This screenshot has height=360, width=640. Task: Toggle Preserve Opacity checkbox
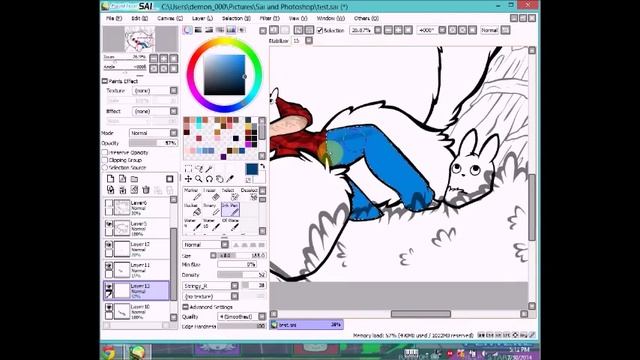(105, 152)
